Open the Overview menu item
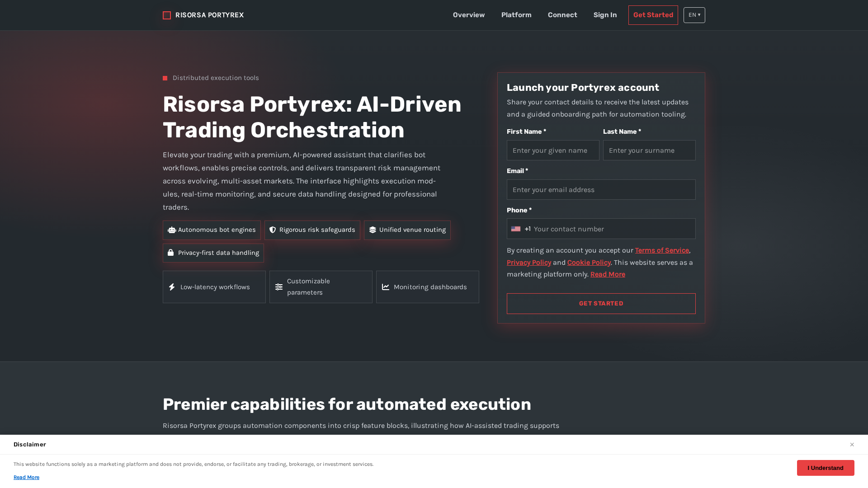This screenshot has height=488, width=868. pyautogui.click(x=469, y=15)
